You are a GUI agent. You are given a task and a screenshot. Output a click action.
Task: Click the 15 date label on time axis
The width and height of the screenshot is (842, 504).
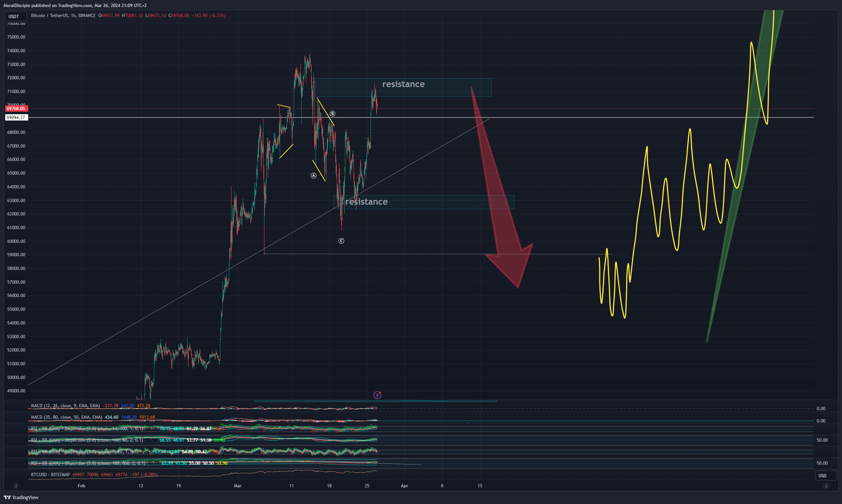[480, 486]
